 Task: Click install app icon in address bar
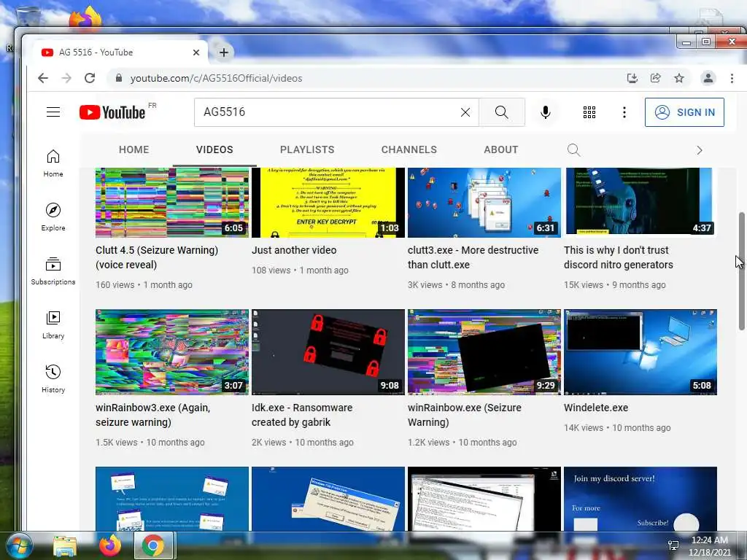click(x=632, y=78)
